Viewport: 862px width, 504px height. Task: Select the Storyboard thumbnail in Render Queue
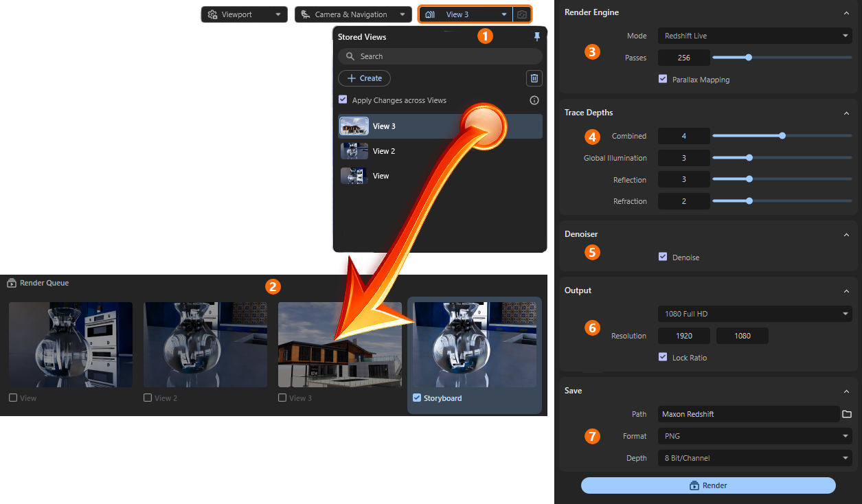475,345
